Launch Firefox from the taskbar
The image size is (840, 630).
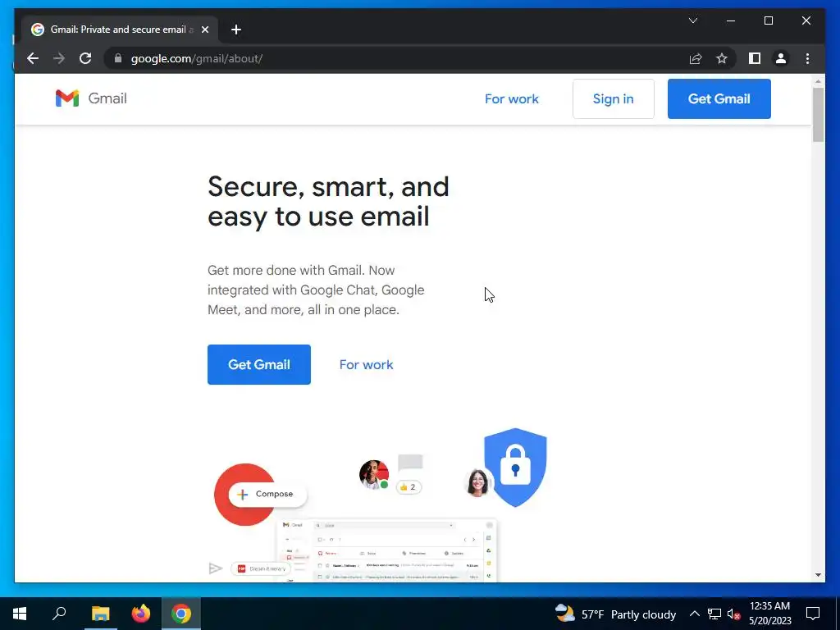[x=141, y=614]
